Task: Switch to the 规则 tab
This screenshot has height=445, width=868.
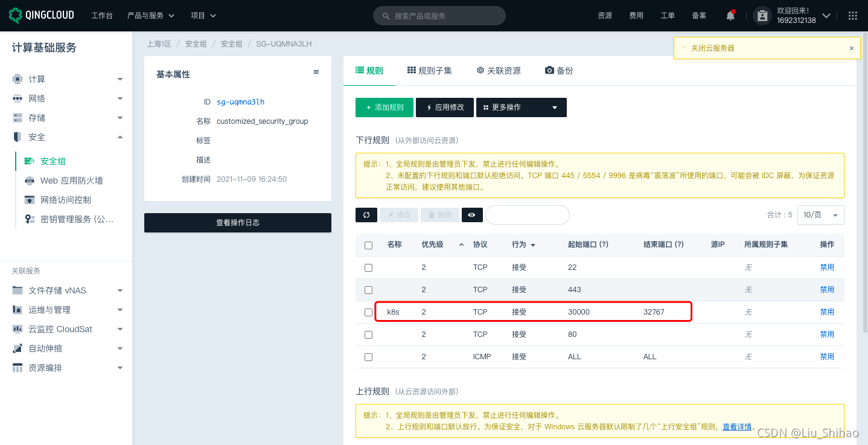Action: [x=369, y=71]
